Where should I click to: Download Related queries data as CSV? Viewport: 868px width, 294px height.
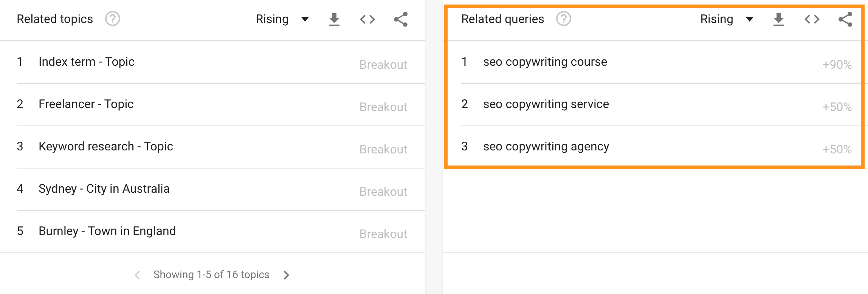778,19
